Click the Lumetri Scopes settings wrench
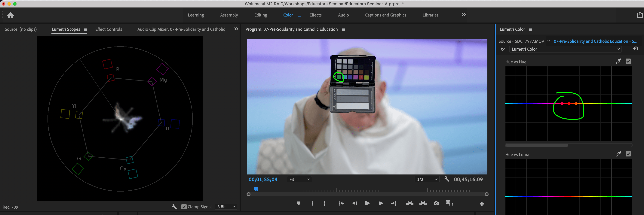Image resolution: width=644 pixels, height=215 pixels. 174,207
